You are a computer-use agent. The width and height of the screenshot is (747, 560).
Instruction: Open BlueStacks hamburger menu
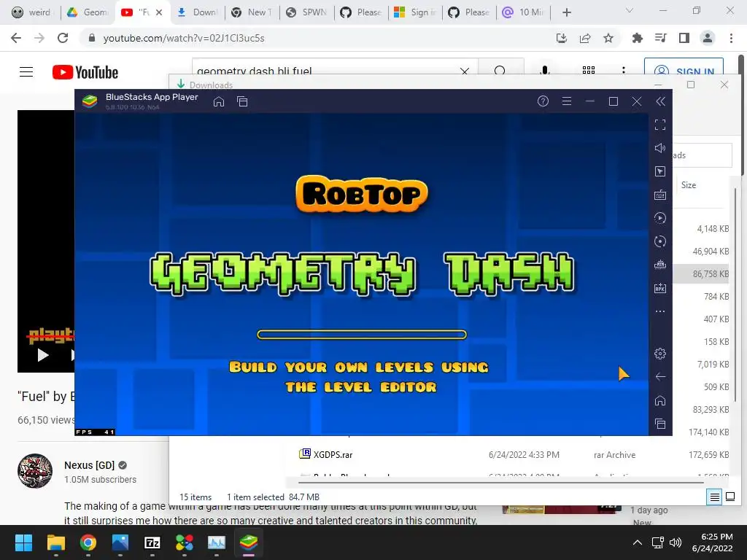566,101
